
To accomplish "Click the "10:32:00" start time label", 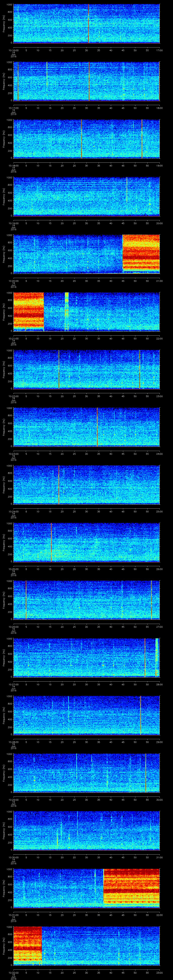I will pos(13,972).
